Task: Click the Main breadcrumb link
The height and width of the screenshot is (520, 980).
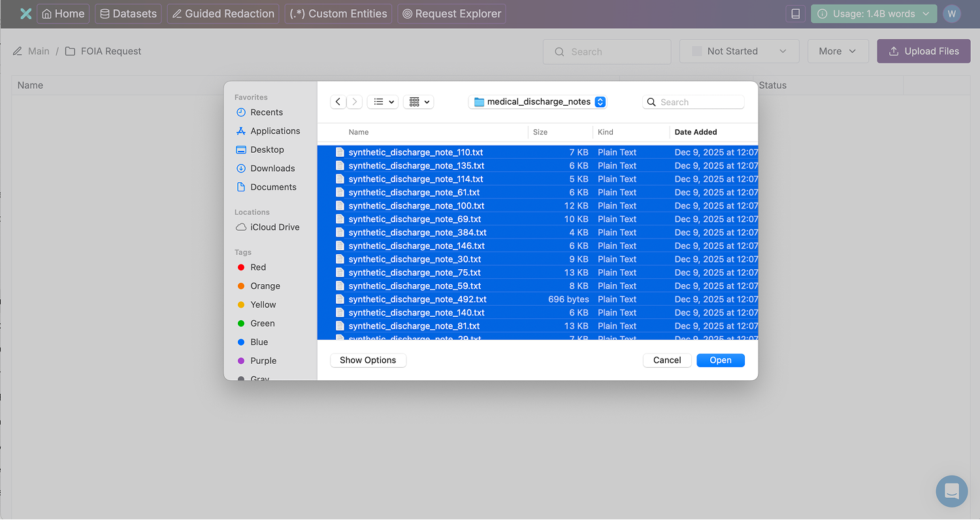Action: (39, 51)
